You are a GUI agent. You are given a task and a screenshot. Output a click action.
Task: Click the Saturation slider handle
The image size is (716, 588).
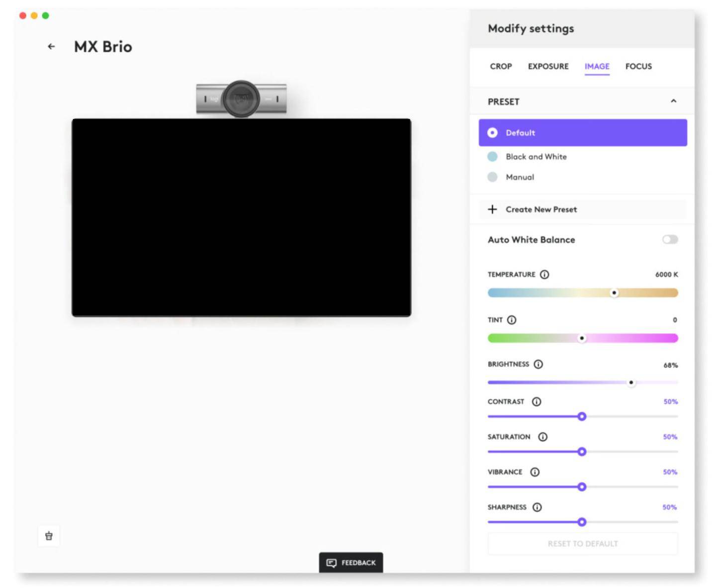tap(582, 452)
